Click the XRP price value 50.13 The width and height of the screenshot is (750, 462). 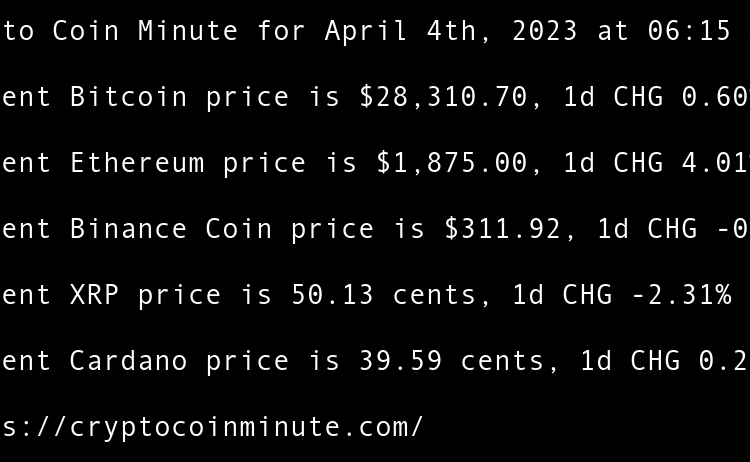pos(332,295)
